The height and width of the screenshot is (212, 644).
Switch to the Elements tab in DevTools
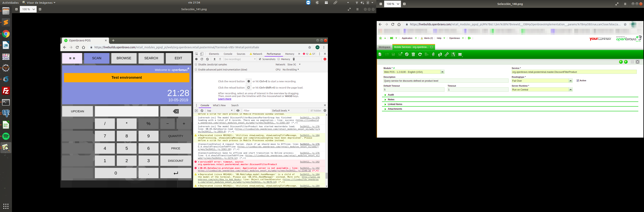click(x=214, y=54)
